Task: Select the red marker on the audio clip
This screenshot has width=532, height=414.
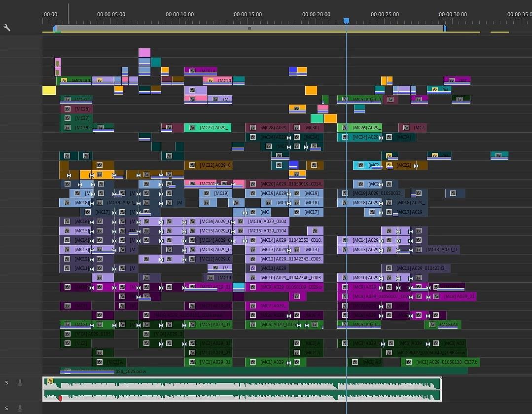Action: 61,398
